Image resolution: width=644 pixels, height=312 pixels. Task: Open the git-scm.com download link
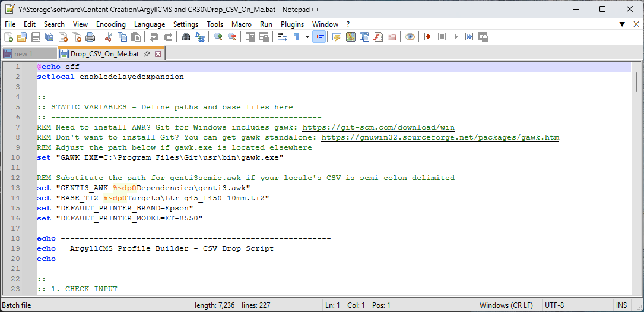pyautogui.click(x=378, y=127)
